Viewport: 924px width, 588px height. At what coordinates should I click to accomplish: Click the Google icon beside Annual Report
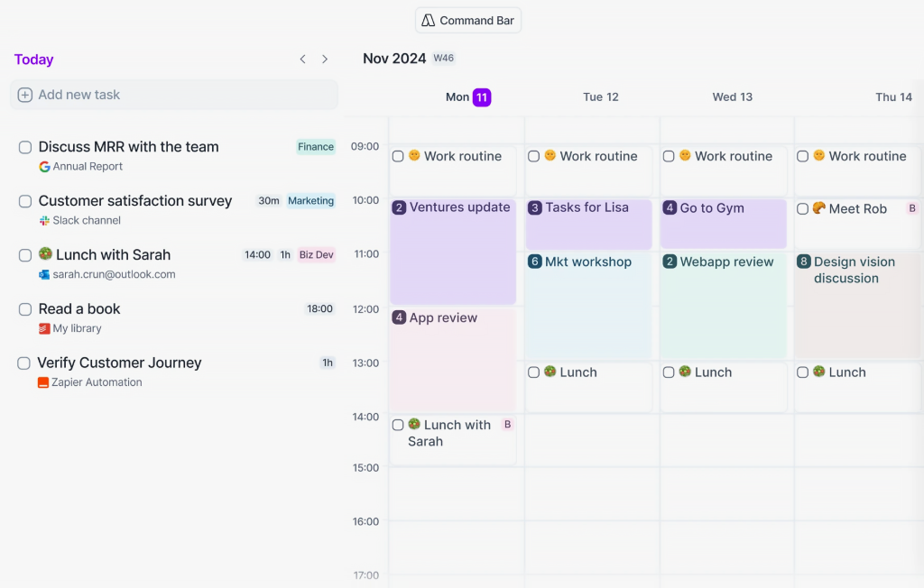click(x=44, y=167)
